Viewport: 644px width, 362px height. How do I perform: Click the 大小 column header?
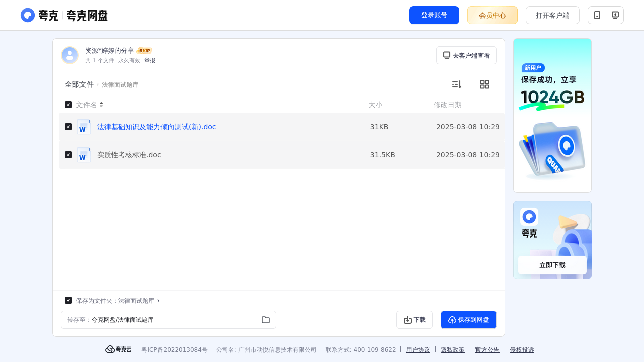click(375, 105)
